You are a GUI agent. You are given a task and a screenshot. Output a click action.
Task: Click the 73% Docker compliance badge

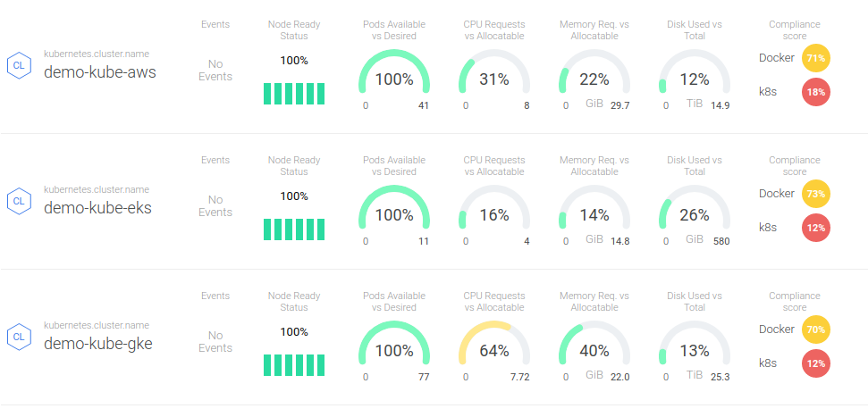pyautogui.click(x=815, y=194)
